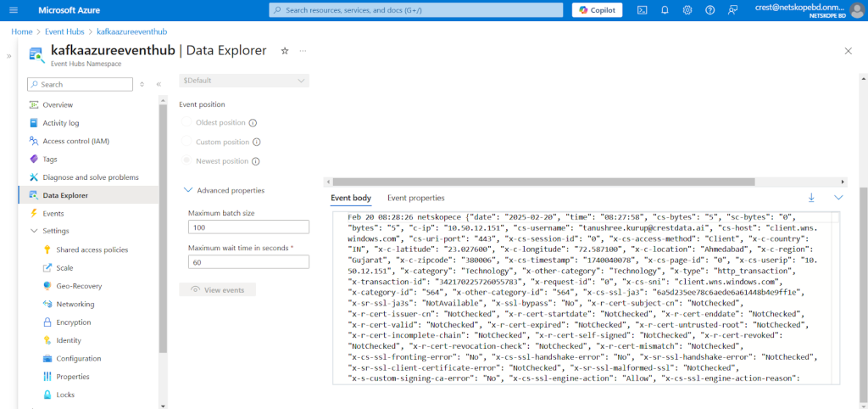Viewport: 868px width, 409px height.
Task: Open the $Default consumer group dropdown
Action: [244, 81]
